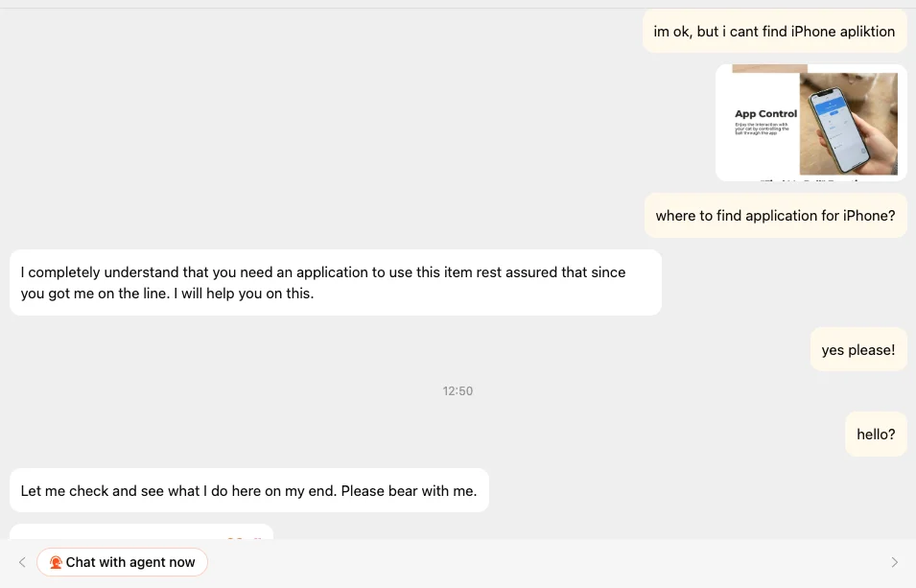916x588 pixels.
Task: Open the App Control image attachment
Action: point(810,122)
